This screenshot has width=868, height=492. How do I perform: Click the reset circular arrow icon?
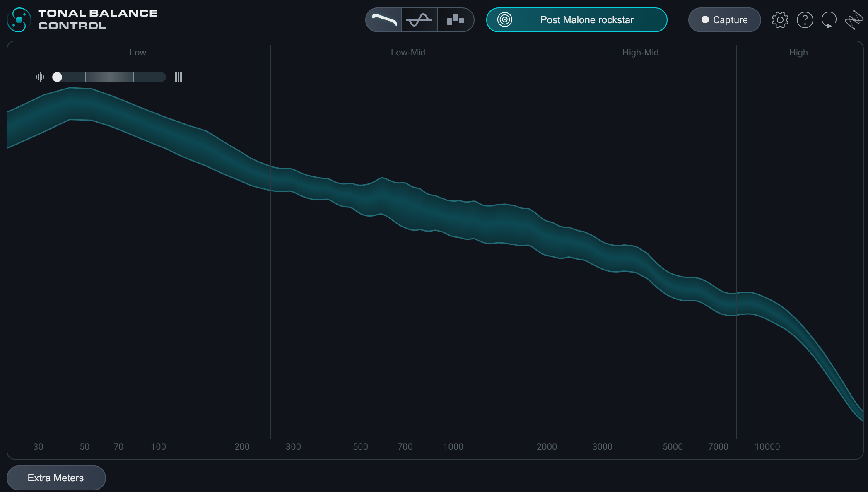coord(829,20)
